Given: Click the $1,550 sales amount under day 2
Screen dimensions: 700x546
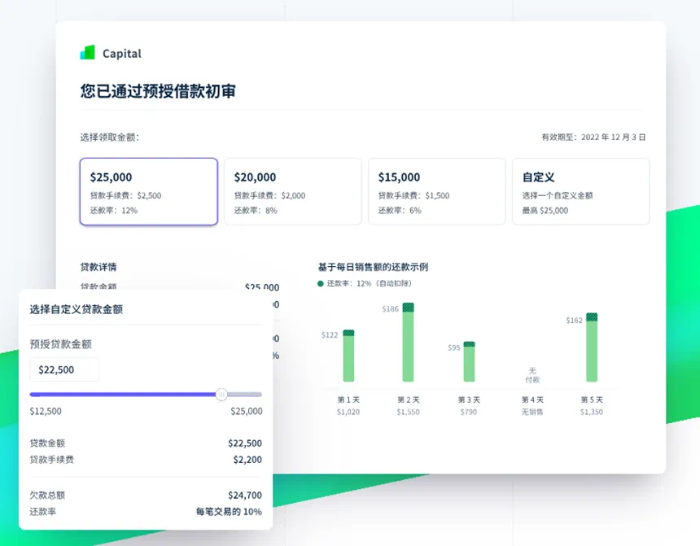Looking at the screenshot, I should point(408,412).
